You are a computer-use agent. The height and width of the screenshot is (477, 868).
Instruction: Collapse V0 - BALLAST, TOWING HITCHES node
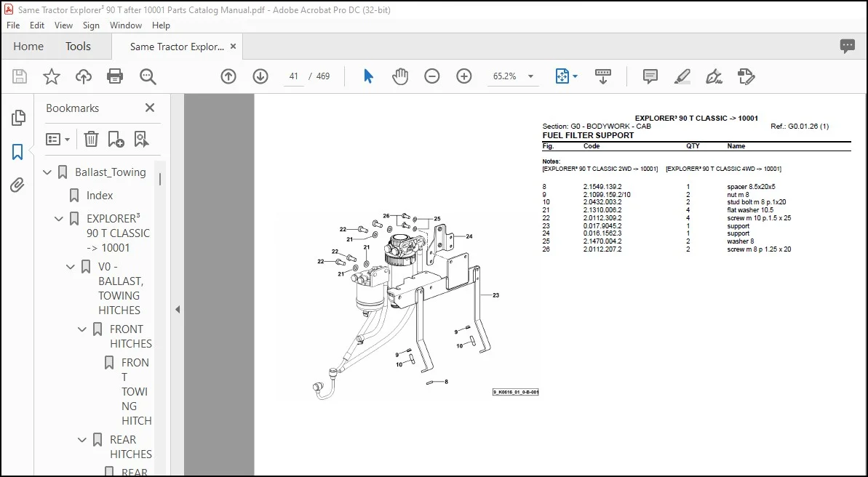click(x=71, y=267)
